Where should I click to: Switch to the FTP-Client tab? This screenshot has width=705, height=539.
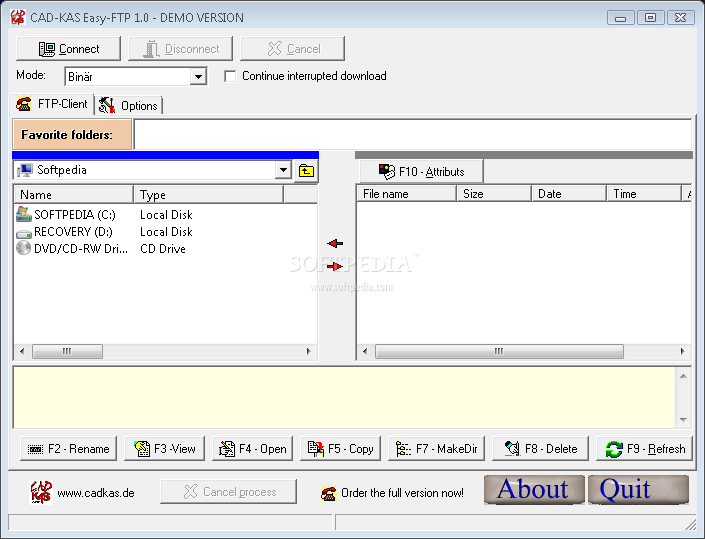pyautogui.click(x=52, y=104)
